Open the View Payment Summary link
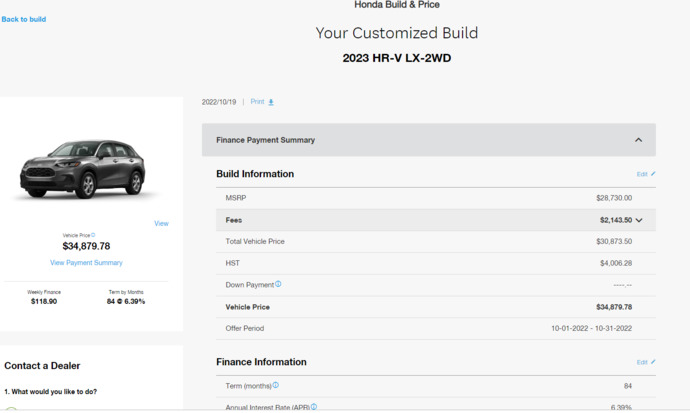Viewport: 690px width, 413px height. pos(86,263)
